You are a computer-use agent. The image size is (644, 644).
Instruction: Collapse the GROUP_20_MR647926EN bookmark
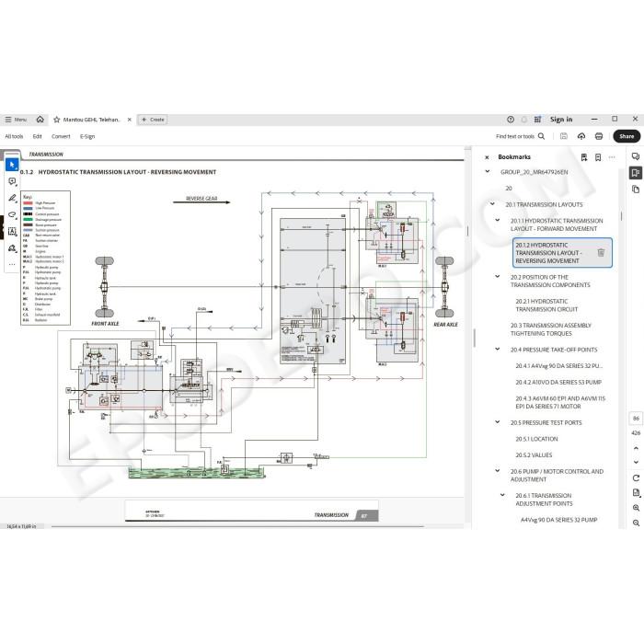pos(488,172)
